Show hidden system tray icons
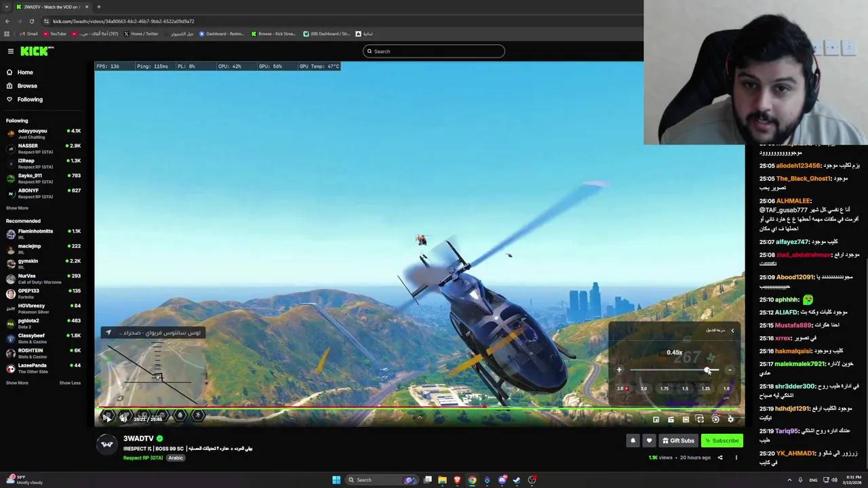The height and width of the screenshot is (488, 868). tap(789, 480)
